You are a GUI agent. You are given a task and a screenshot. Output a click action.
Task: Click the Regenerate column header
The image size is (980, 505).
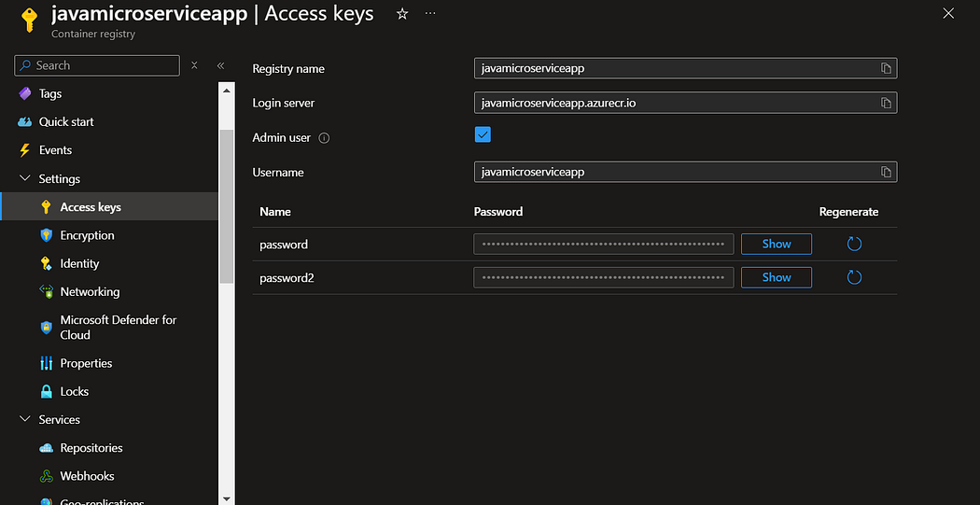[x=848, y=212]
